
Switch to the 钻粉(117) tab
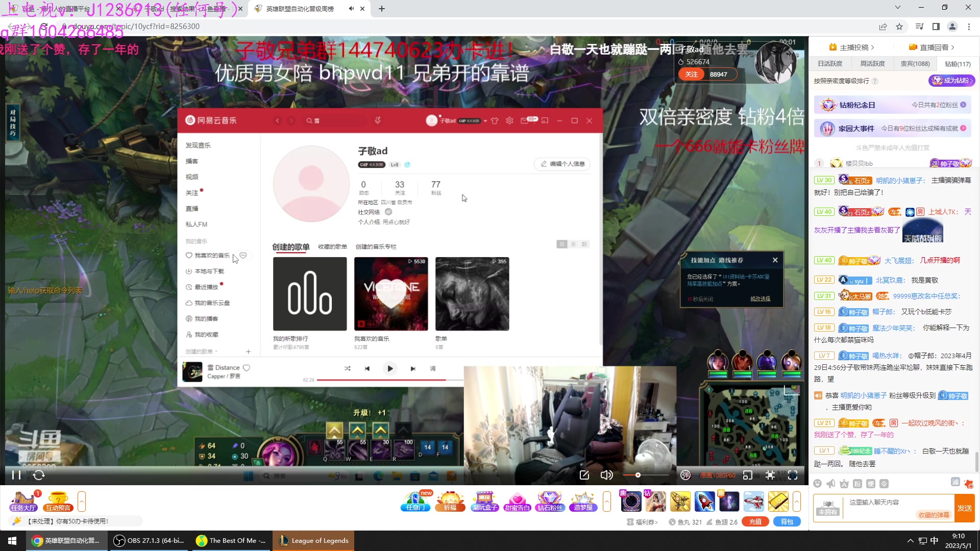pos(958,64)
